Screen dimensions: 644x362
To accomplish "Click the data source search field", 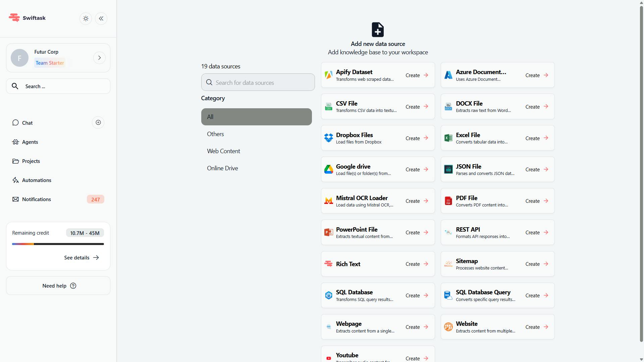I will click(x=258, y=82).
